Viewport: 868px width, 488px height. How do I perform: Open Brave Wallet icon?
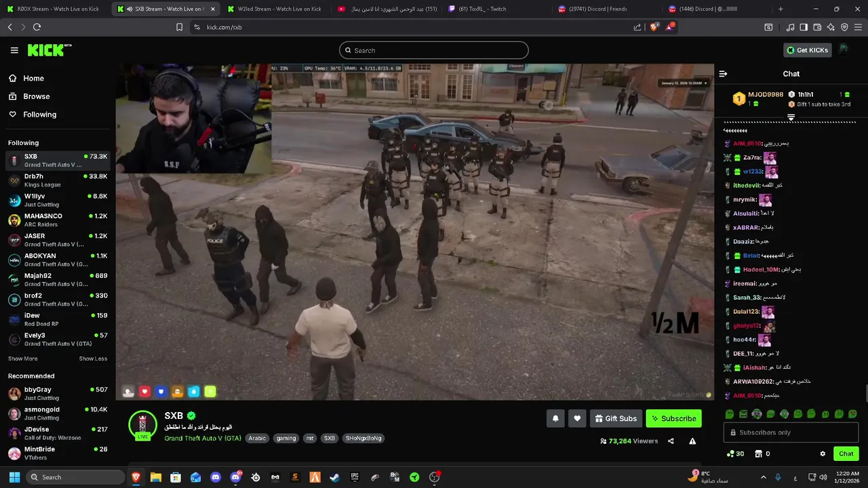pos(817,27)
